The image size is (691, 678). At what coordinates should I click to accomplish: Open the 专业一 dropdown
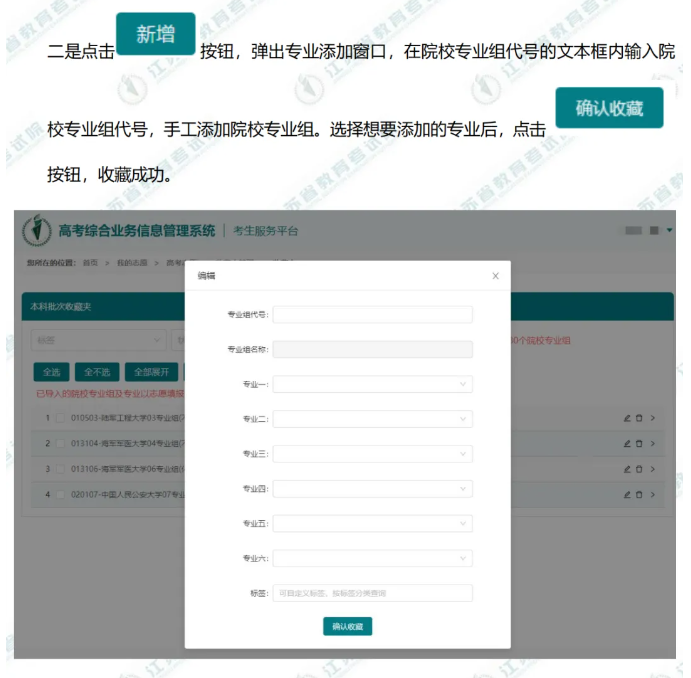(x=372, y=384)
